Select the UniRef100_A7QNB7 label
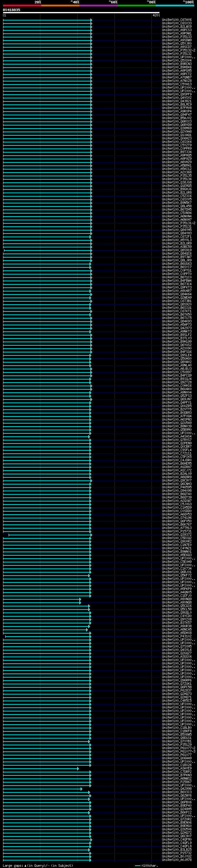Viewport: 197px width, 868px height. 177,78
